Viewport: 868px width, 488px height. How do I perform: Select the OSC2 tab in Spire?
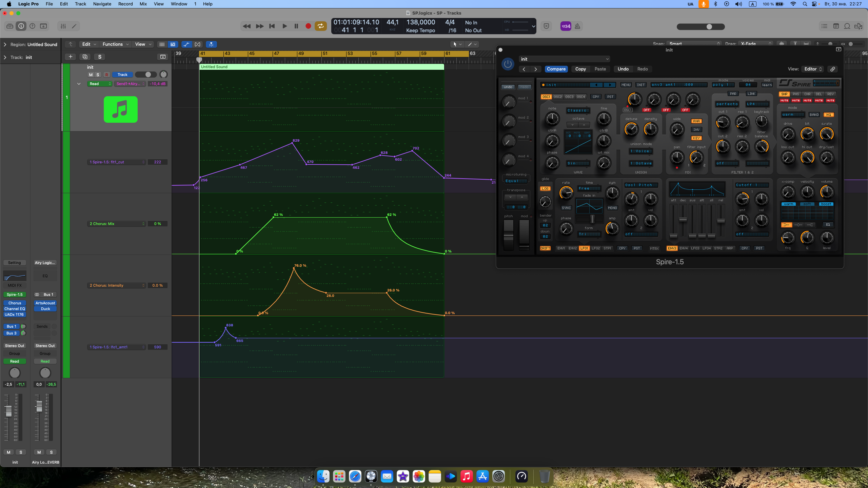click(x=558, y=97)
